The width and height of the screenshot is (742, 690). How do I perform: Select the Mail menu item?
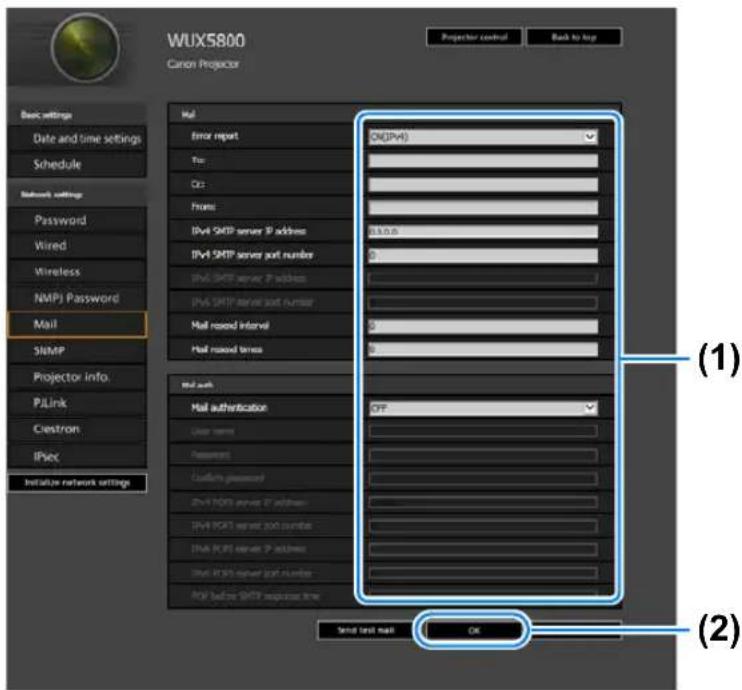(x=77, y=324)
